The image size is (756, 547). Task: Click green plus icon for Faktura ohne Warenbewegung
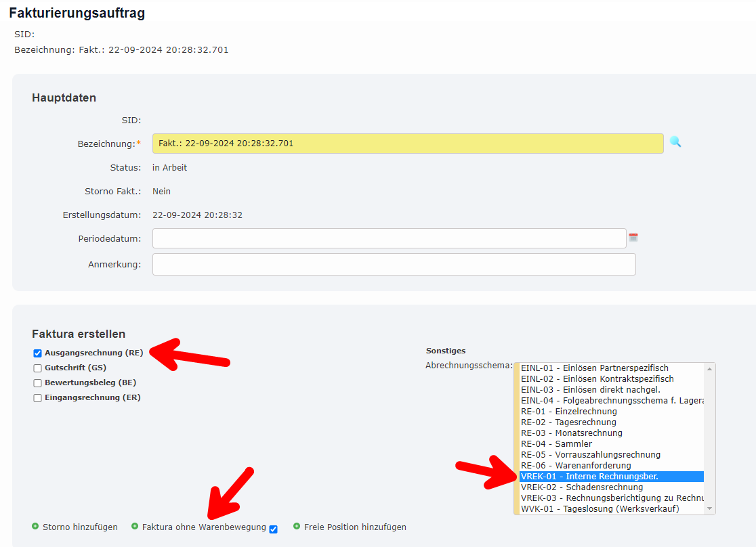pos(135,527)
